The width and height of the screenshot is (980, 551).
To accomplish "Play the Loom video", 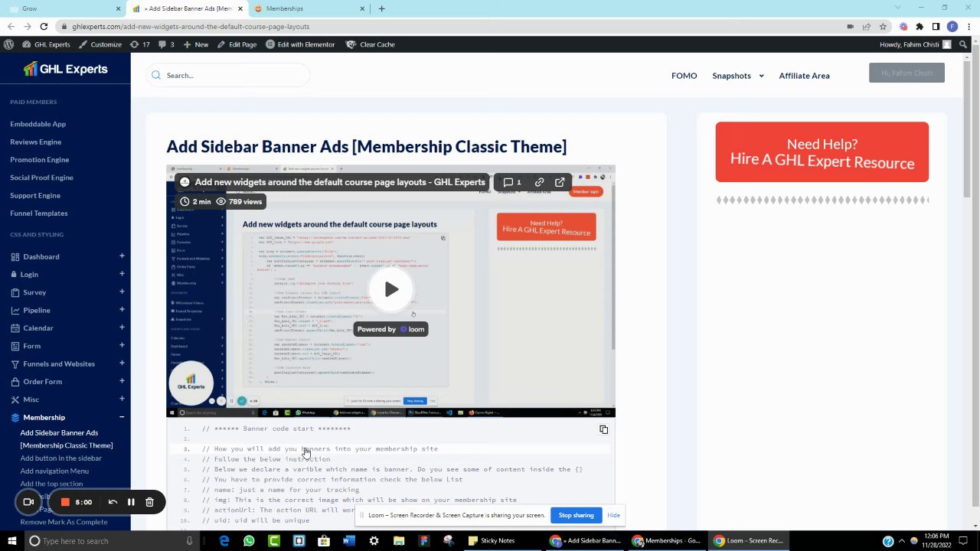I will (391, 289).
